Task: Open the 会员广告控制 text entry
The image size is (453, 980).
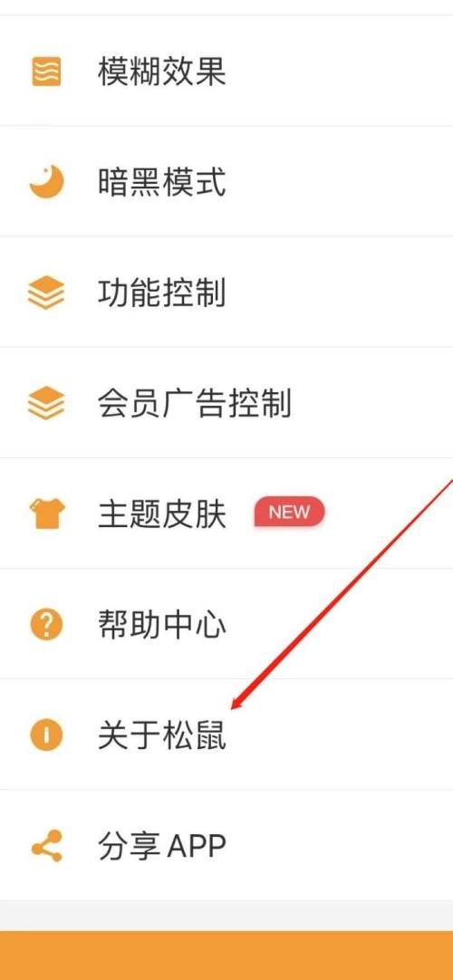Action: point(194,403)
